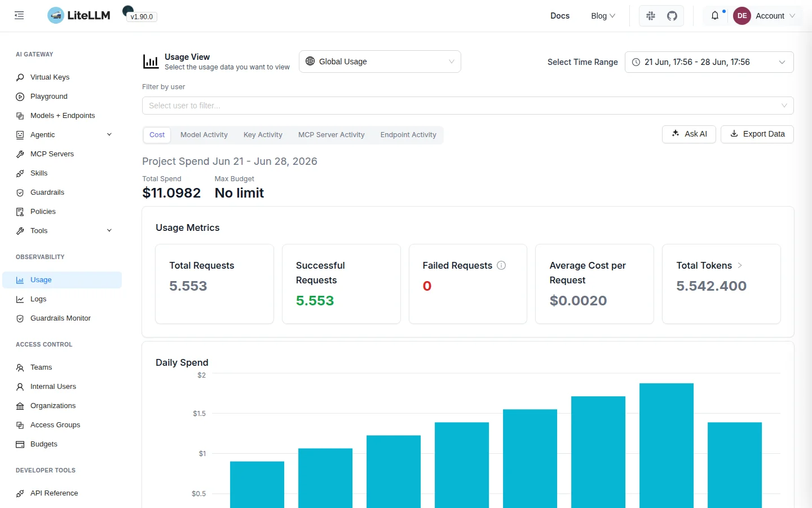Open Virtual Keys page
The image size is (812, 508).
(62, 77)
